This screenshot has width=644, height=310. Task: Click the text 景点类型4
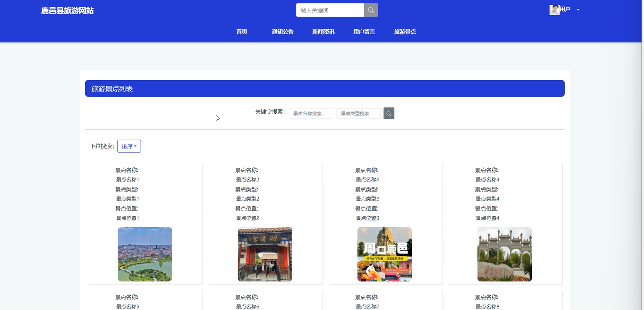click(x=488, y=199)
